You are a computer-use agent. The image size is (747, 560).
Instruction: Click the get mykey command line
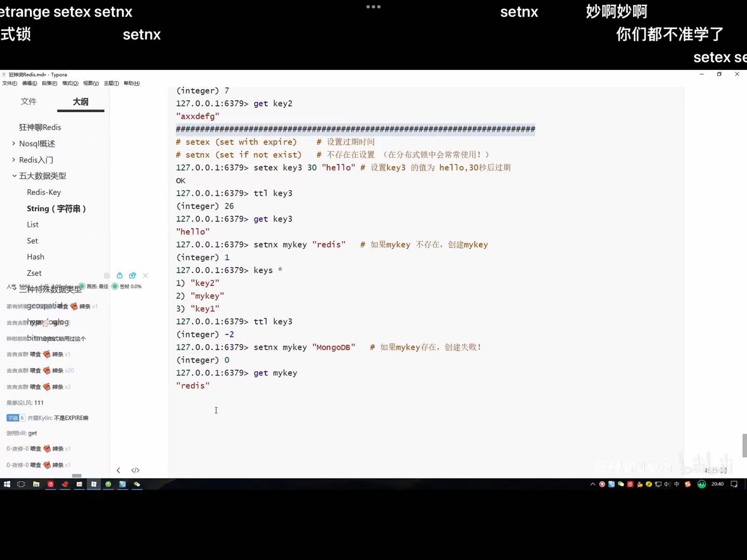[x=237, y=373]
